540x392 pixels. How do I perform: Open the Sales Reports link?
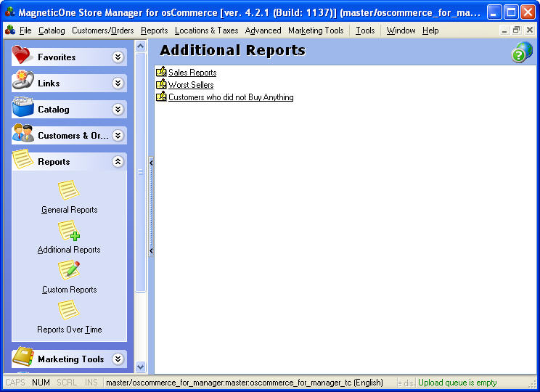[192, 73]
